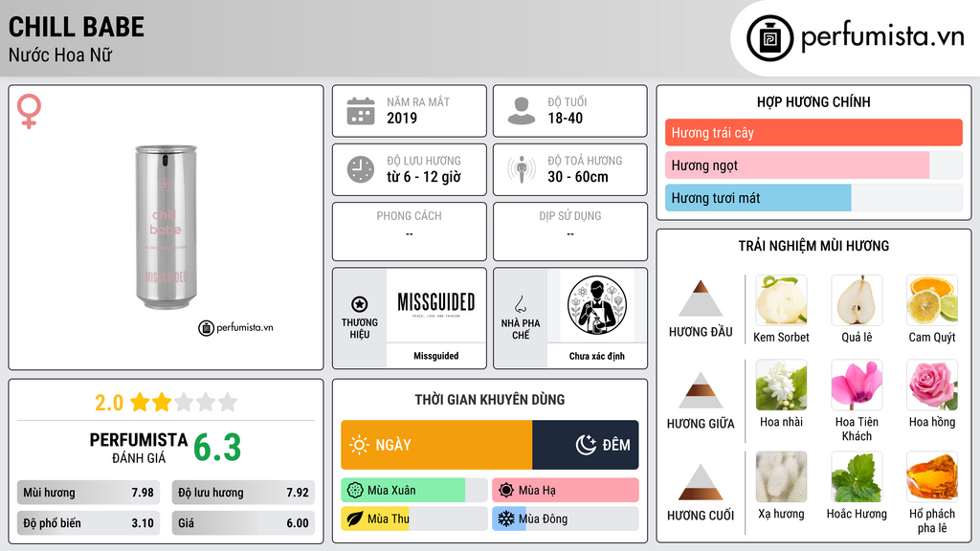Viewport: 980px width, 551px height.
Task: Click the Giá 6.00 score bar
Action: pyautogui.click(x=243, y=523)
